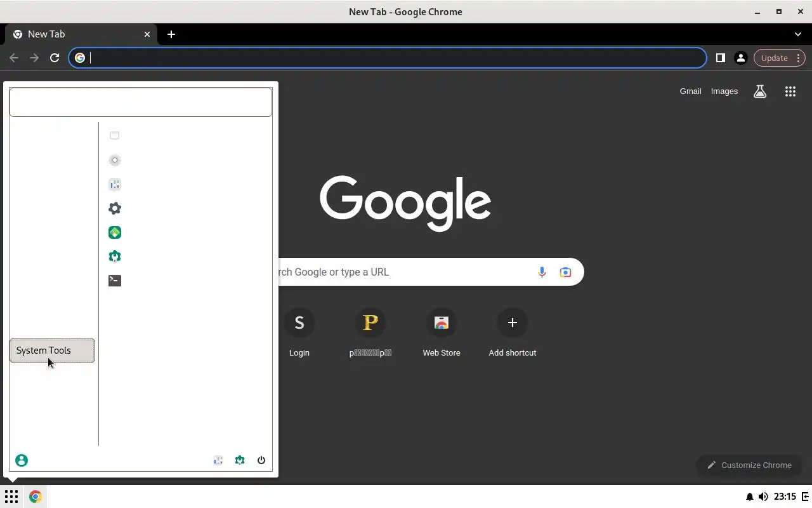Open the three-dot menu beside Update
The width and height of the screenshot is (812, 508).
click(799, 58)
